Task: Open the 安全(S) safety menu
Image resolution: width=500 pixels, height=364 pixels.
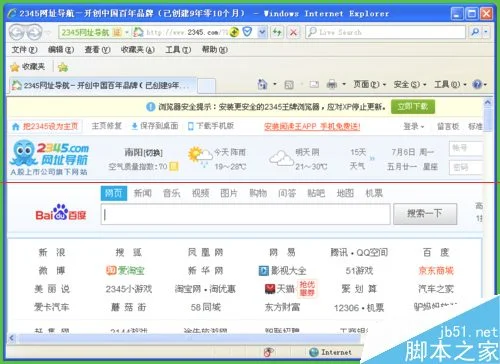Action: pos(410,84)
